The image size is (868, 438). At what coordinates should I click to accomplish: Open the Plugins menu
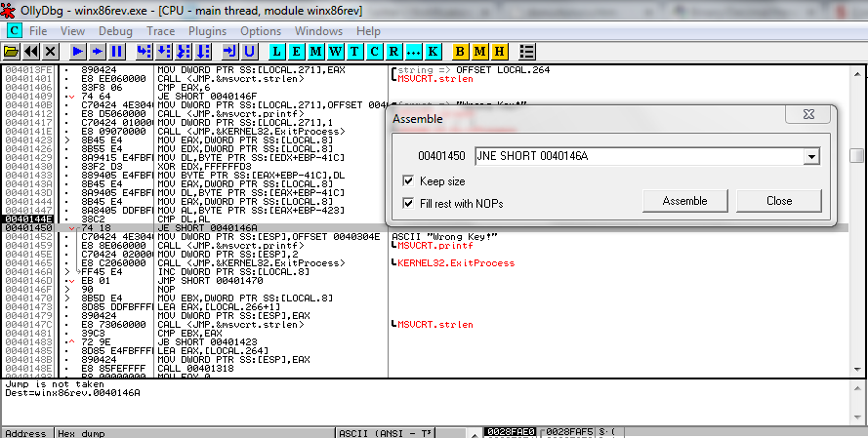(208, 31)
